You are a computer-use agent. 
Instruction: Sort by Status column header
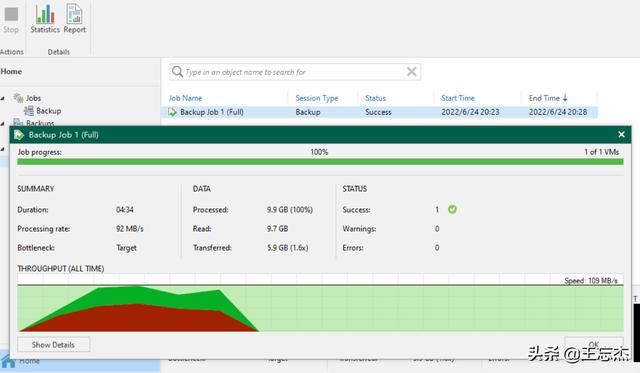coord(375,98)
